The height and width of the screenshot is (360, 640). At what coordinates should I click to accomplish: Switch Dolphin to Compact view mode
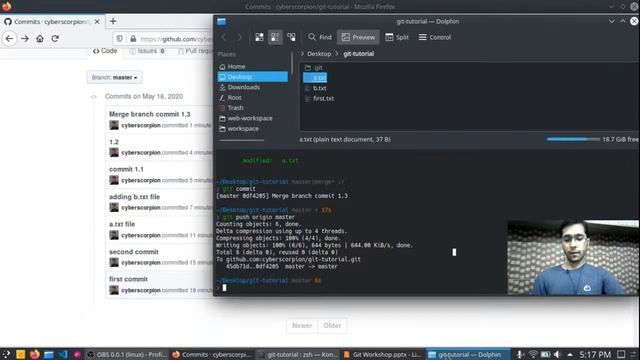click(275, 37)
